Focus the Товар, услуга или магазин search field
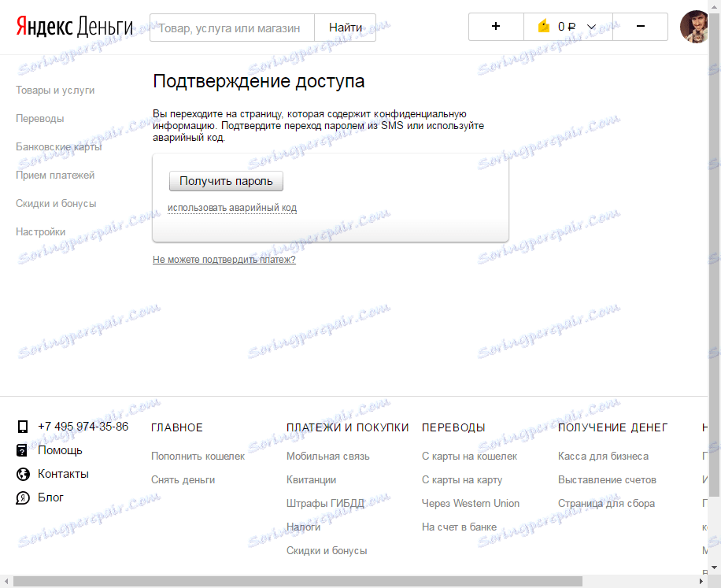This screenshot has height=588, width=721. click(x=232, y=28)
